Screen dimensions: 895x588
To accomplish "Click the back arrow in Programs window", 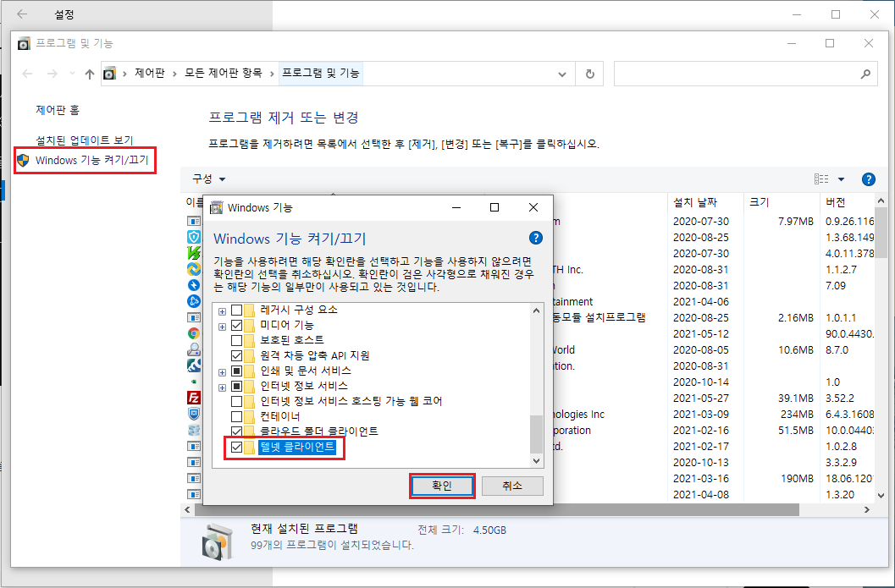I will [27, 74].
